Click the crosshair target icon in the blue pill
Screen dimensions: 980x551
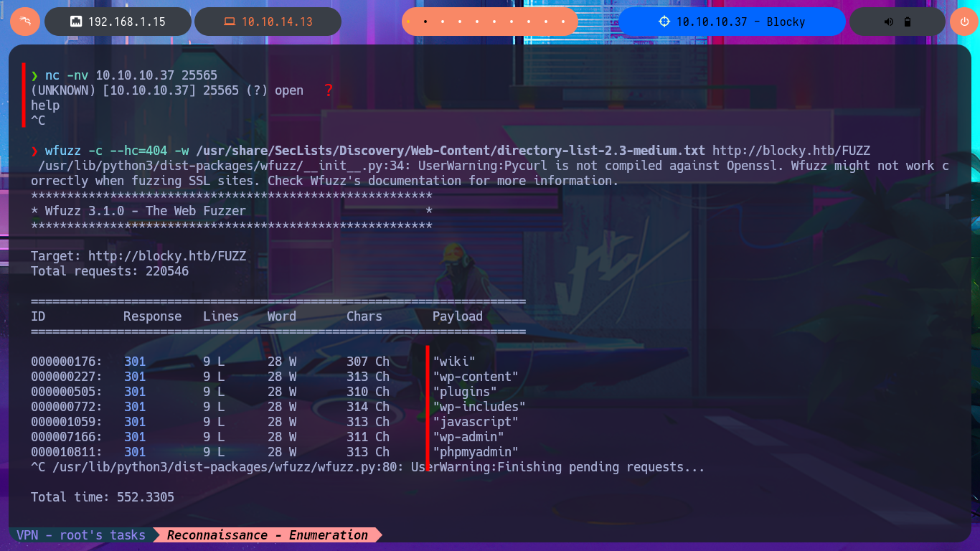[x=664, y=22]
